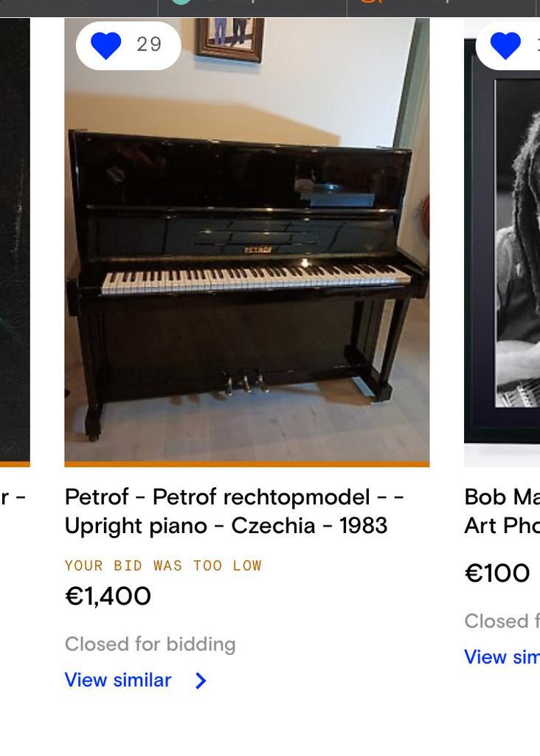This screenshot has height=756, width=540.
Task: Click the €1,400 final price
Action: tap(108, 596)
